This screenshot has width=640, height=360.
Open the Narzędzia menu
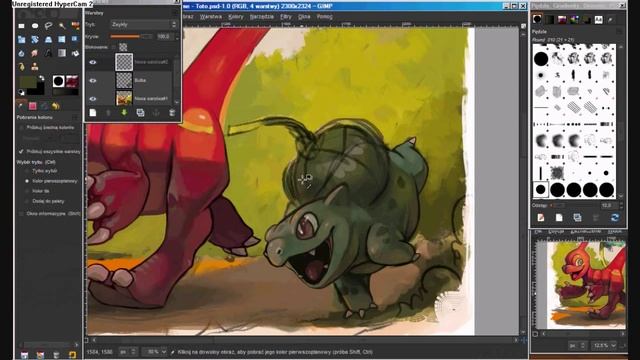coord(262,17)
